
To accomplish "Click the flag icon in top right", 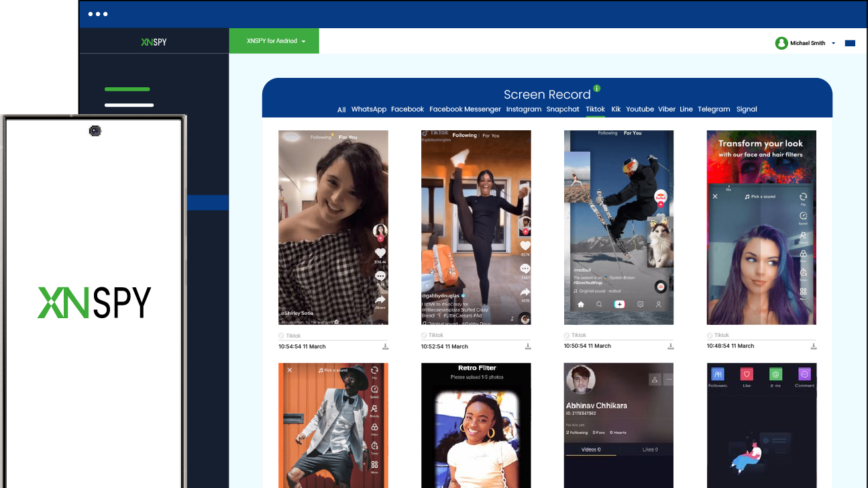I will pos(850,43).
